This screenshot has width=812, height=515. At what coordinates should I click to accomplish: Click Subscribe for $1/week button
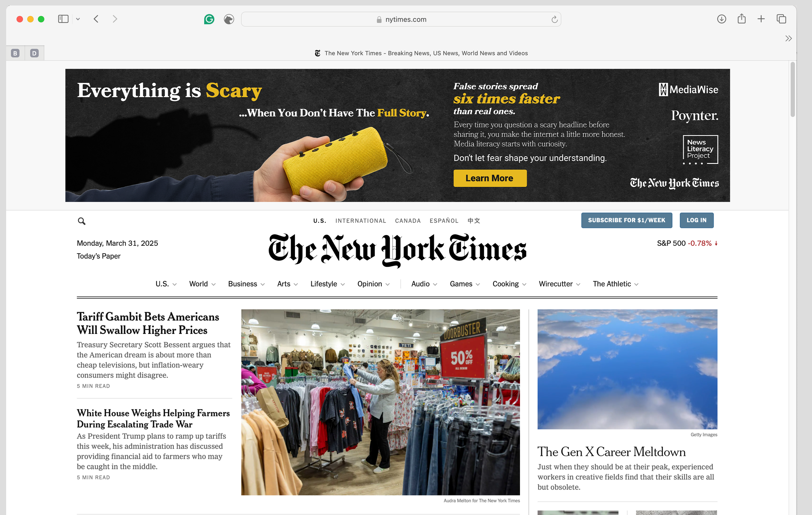[627, 220]
